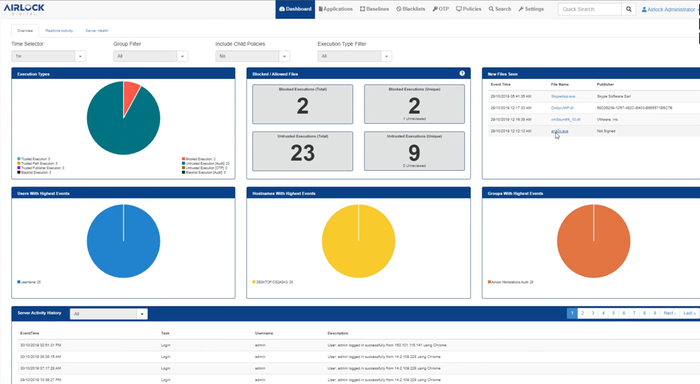Go to page 9 of Server Activity History

pos(655,313)
